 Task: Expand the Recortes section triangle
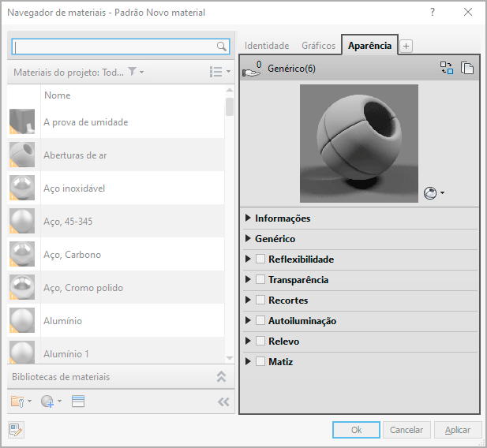point(248,300)
